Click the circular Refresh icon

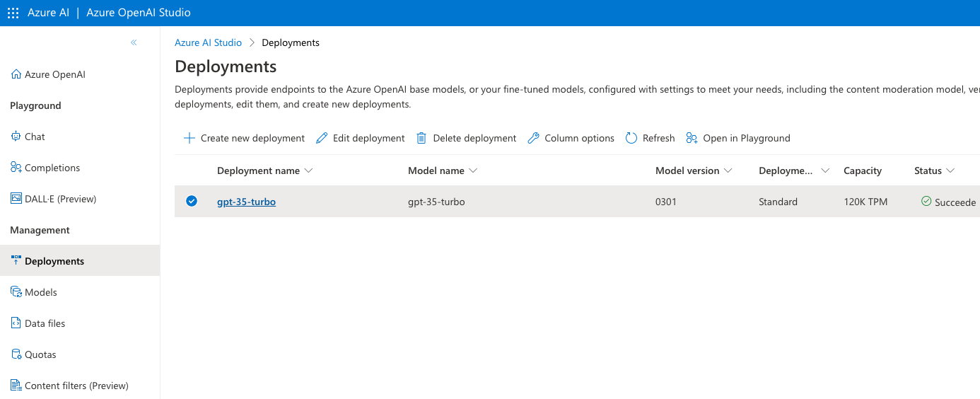click(x=631, y=138)
